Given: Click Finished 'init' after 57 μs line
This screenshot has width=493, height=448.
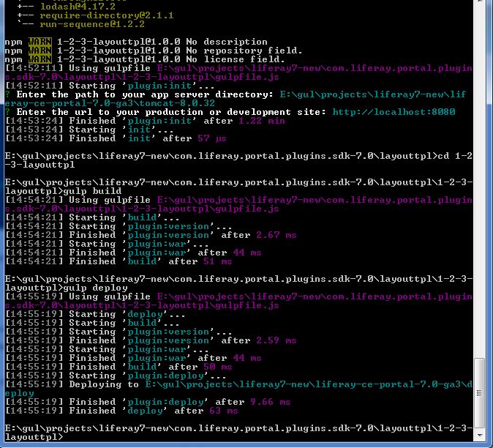Looking at the screenshot, I should [116, 138].
